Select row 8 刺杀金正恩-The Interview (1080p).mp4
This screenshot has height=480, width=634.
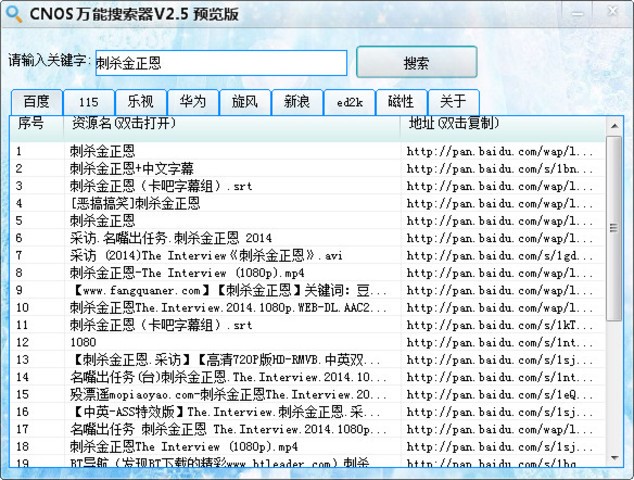click(x=187, y=273)
